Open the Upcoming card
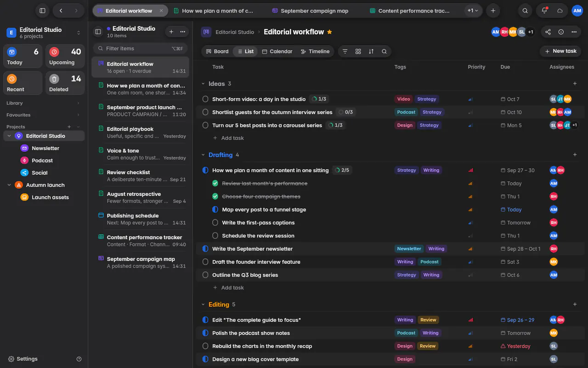 pyautogui.click(x=65, y=57)
